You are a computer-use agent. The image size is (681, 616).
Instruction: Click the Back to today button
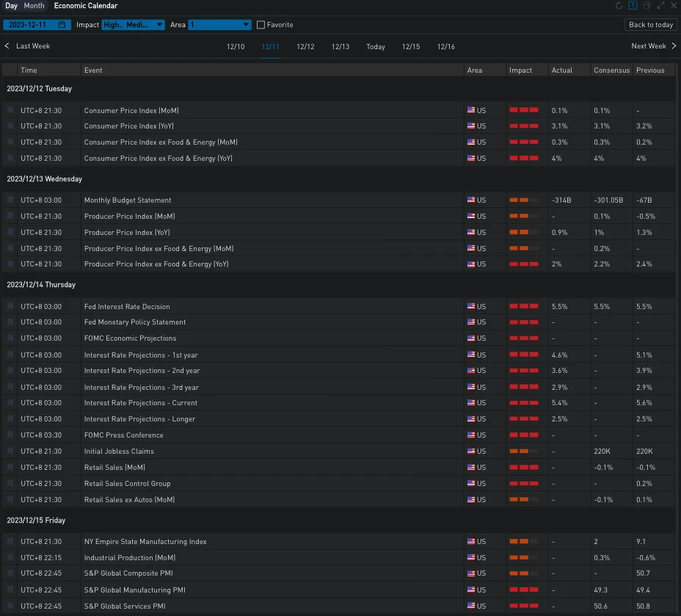pos(651,25)
